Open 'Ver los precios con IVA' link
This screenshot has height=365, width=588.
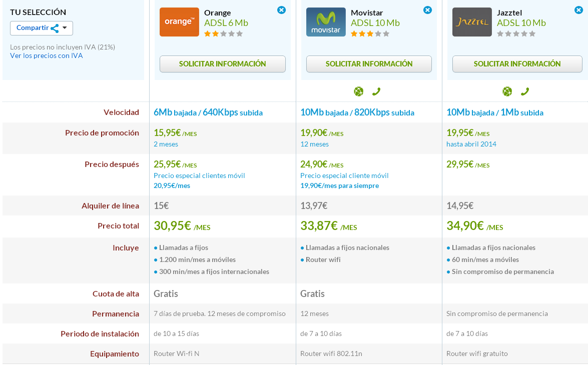(46, 56)
